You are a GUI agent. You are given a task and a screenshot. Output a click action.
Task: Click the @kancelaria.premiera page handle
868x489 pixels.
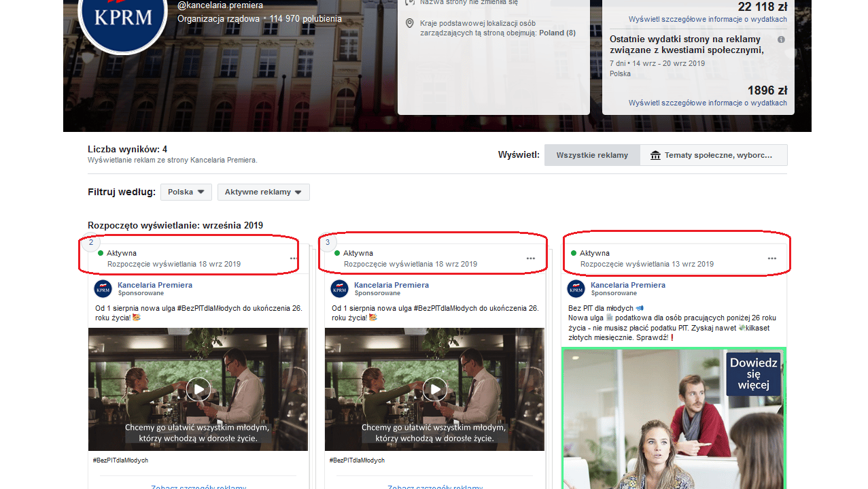click(220, 5)
